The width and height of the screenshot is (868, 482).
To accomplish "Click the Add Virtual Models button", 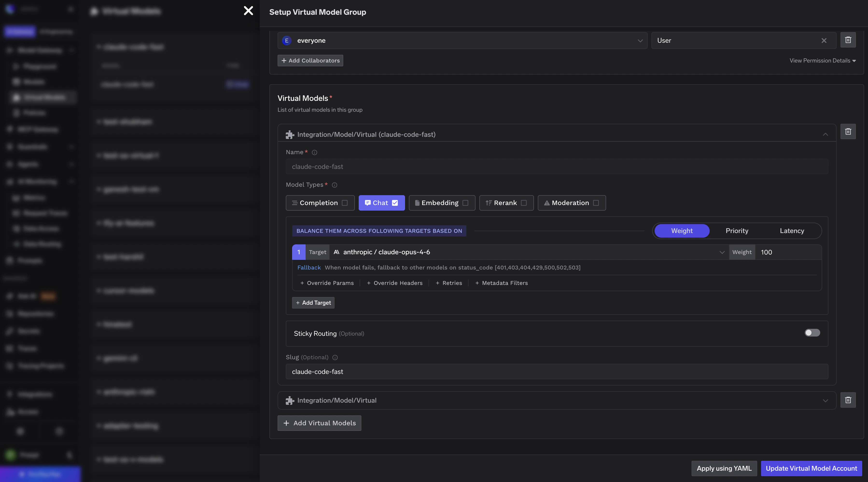I will point(319,423).
